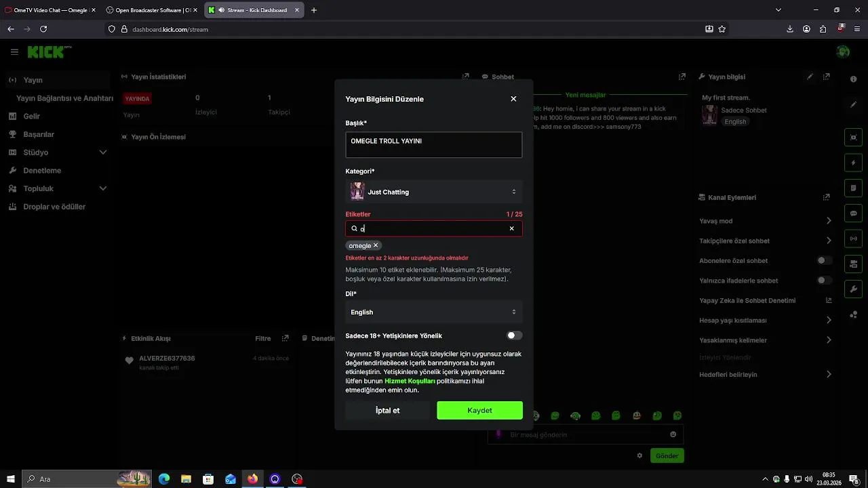Toggle Yalnızca ifadelerle sohbet switch

tap(825, 280)
